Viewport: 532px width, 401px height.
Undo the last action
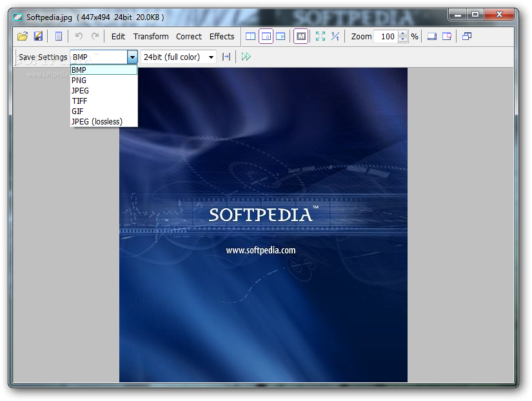point(79,36)
